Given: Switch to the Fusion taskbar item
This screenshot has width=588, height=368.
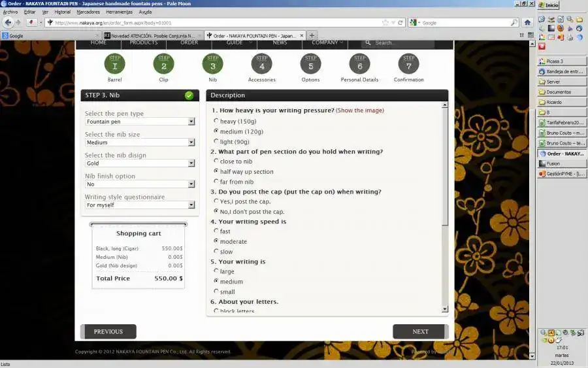Looking at the screenshot, I should (x=562, y=163).
